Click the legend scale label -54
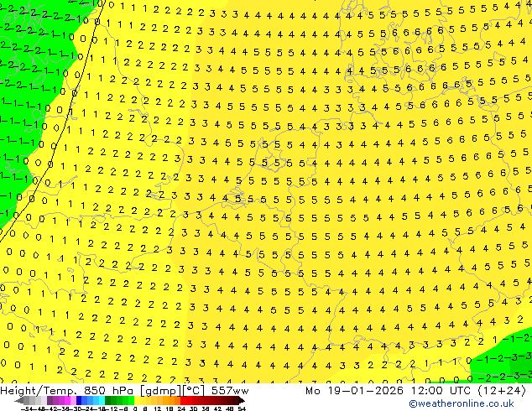 point(27,408)
